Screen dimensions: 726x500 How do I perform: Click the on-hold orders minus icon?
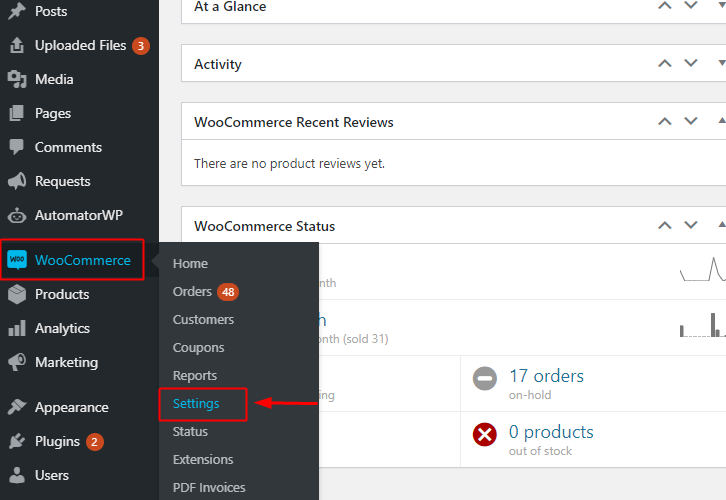point(485,378)
